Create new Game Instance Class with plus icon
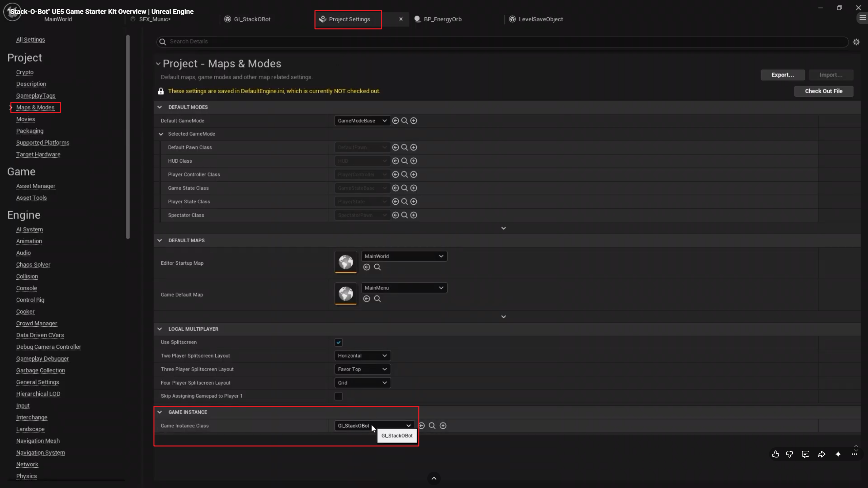 (x=443, y=426)
